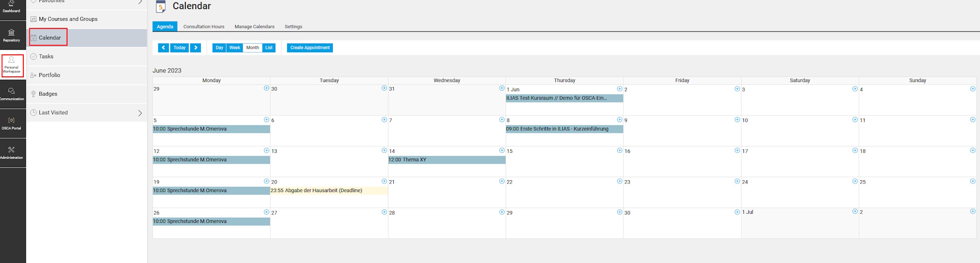
Task: Switch calendar to Week view
Action: 235,48
